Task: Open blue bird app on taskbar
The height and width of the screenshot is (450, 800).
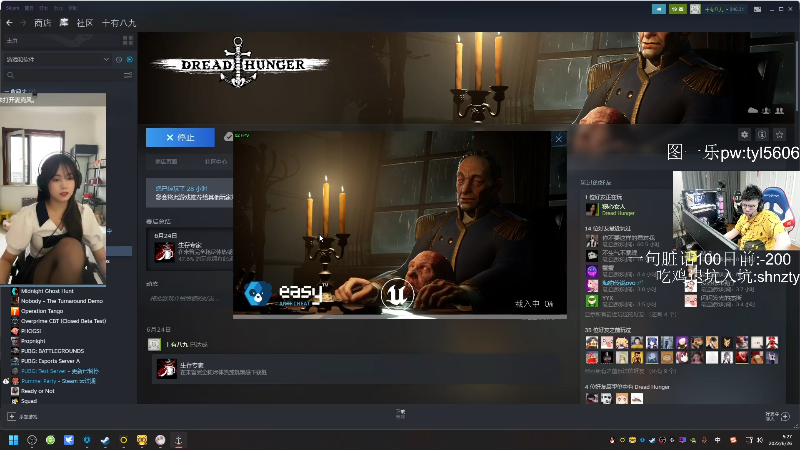Action: (x=68, y=440)
